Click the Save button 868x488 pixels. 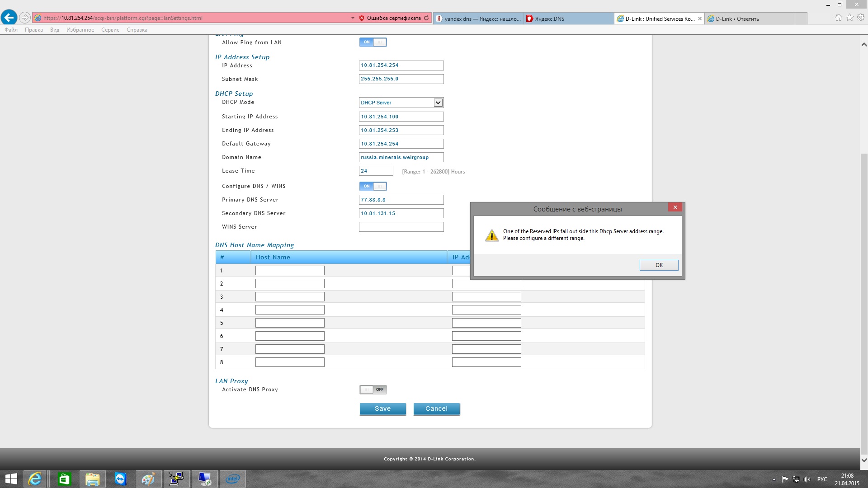pos(382,408)
